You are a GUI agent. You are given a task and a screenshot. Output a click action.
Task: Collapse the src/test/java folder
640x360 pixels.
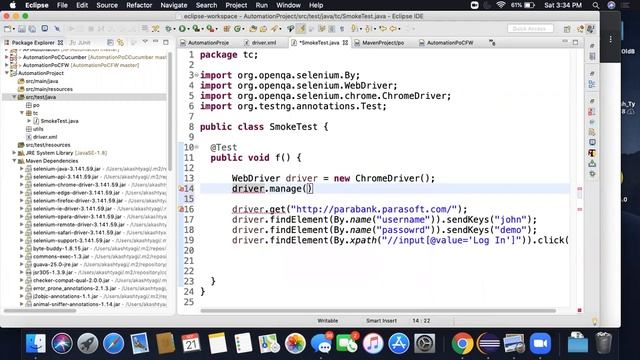coord(14,97)
